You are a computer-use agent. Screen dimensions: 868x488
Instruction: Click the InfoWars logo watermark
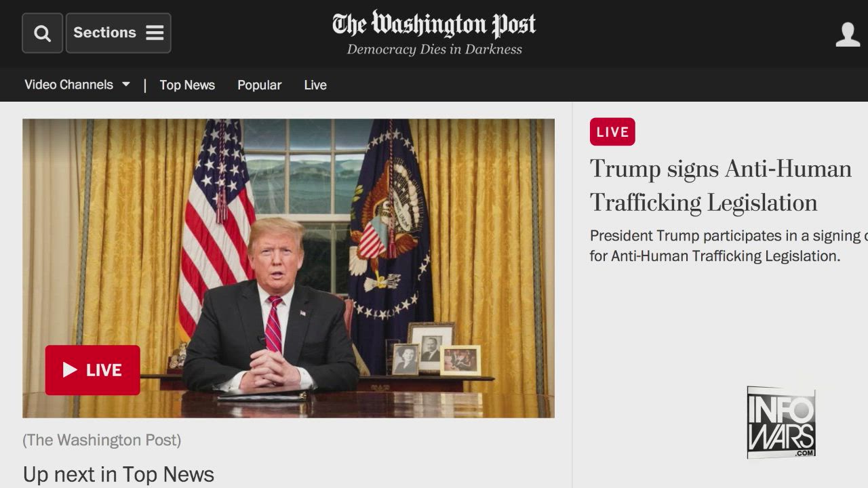coord(781,422)
